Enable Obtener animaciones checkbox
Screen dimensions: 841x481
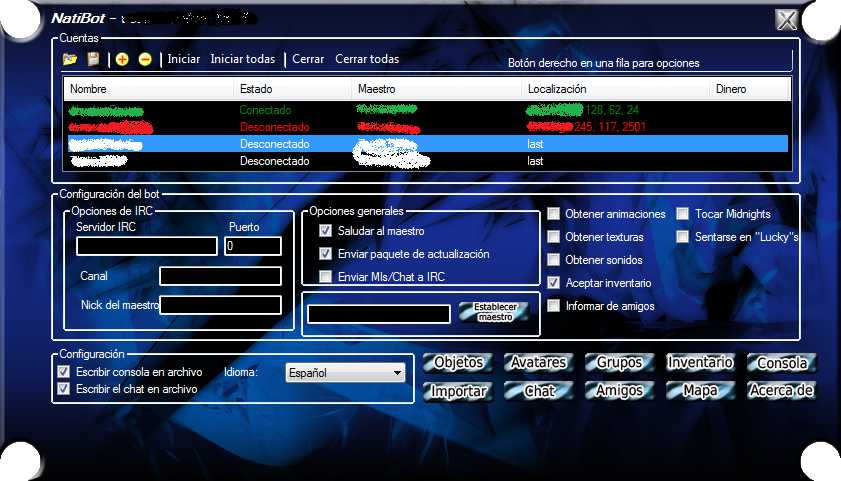(x=554, y=213)
